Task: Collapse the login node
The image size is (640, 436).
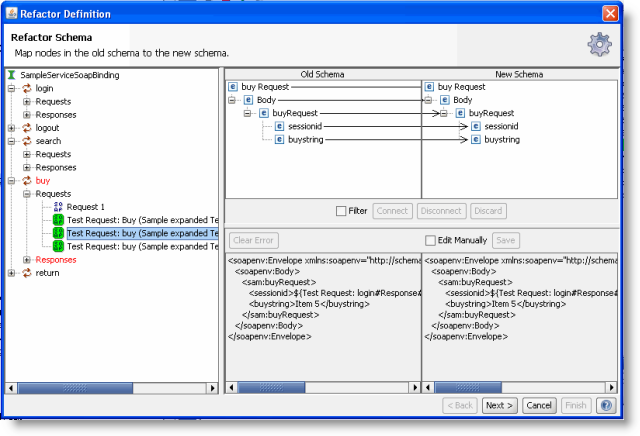Action: [11, 88]
